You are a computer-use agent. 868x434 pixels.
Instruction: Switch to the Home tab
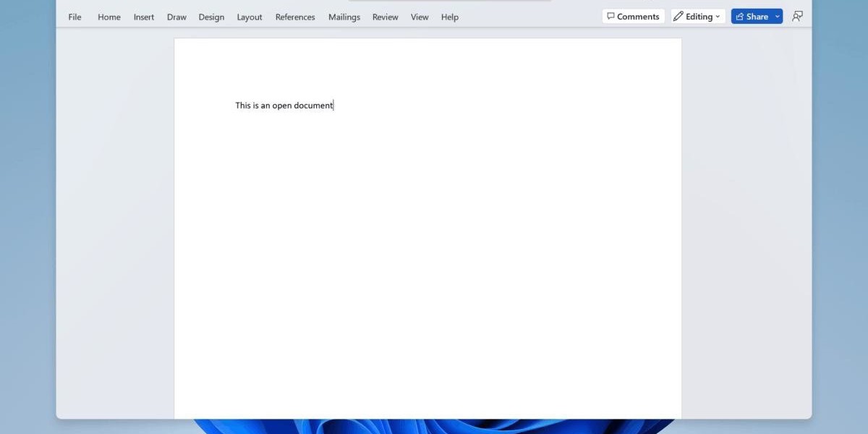(109, 17)
